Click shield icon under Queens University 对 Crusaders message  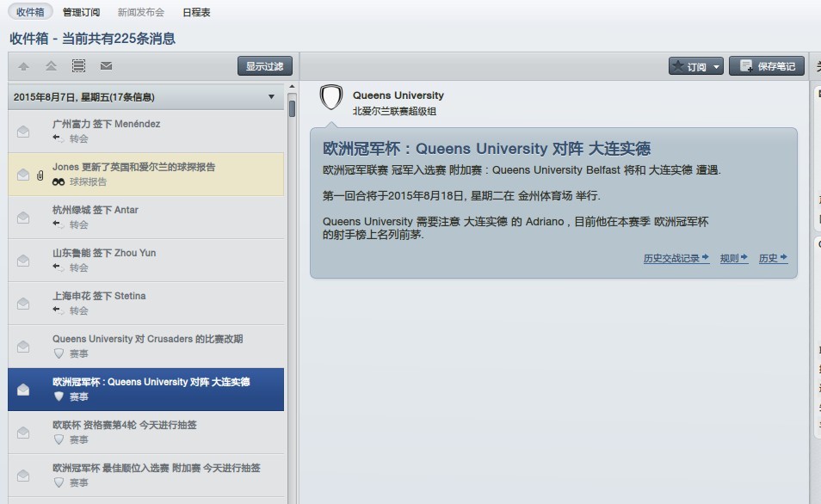click(x=59, y=353)
